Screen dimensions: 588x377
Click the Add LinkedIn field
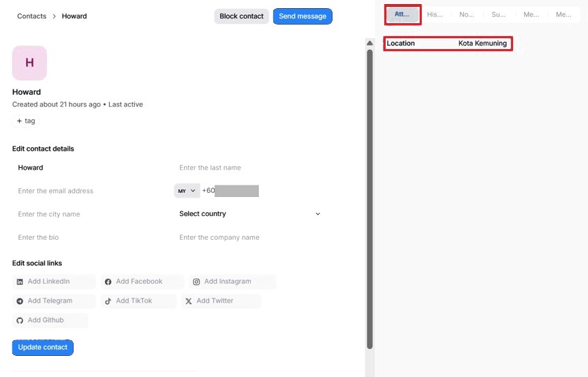pos(54,282)
